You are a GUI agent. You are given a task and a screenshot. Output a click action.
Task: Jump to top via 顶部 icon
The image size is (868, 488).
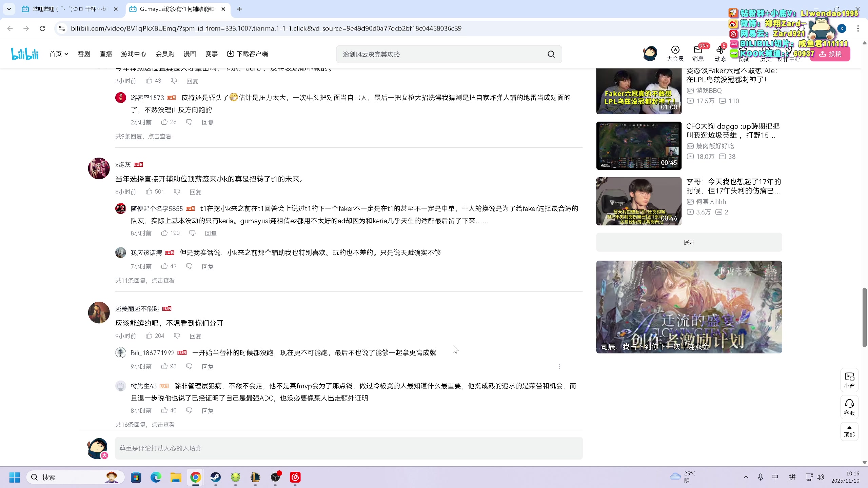(x=849, y=431)
